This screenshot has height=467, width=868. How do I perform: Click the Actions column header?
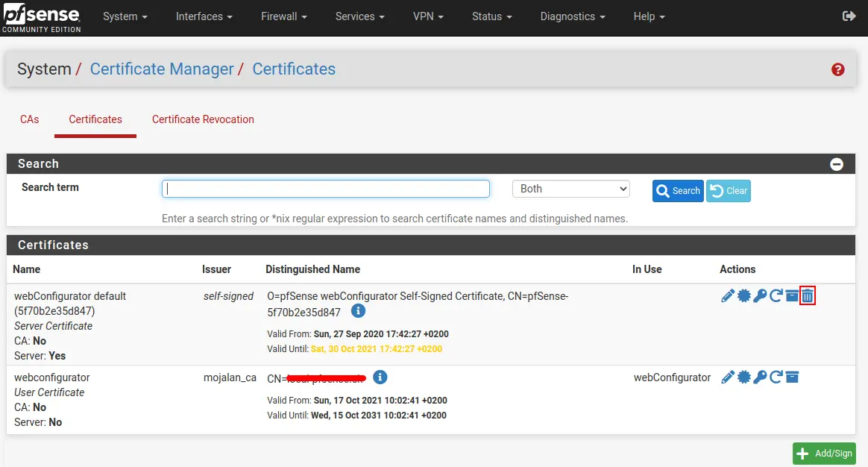tap(738, 269)
